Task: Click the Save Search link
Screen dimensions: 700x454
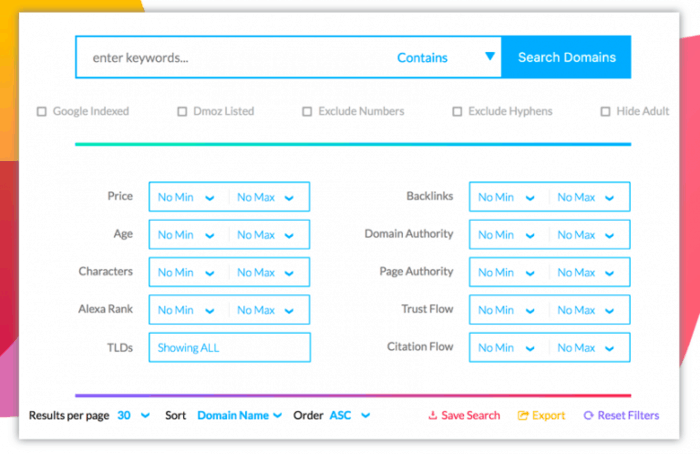Action: 470,416
